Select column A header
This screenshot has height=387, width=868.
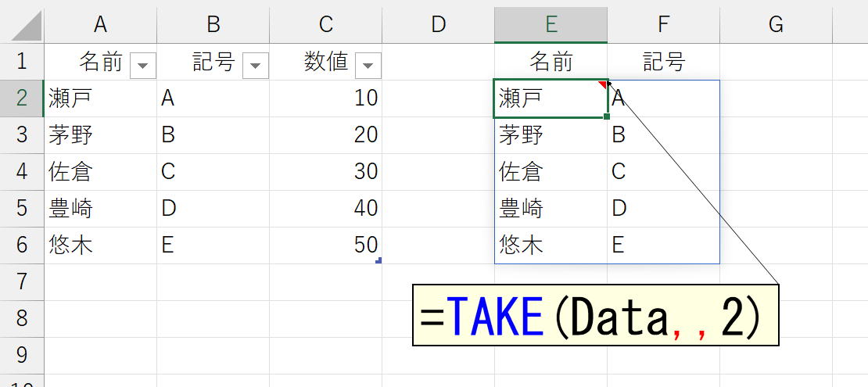(x=100, y=24)
